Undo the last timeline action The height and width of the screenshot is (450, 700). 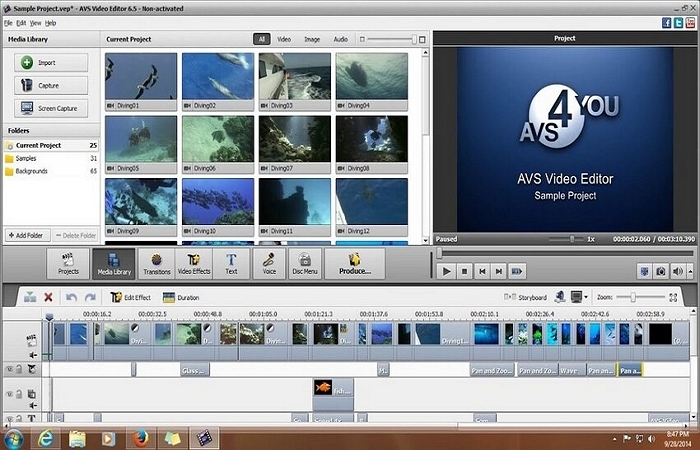[71, 297]
